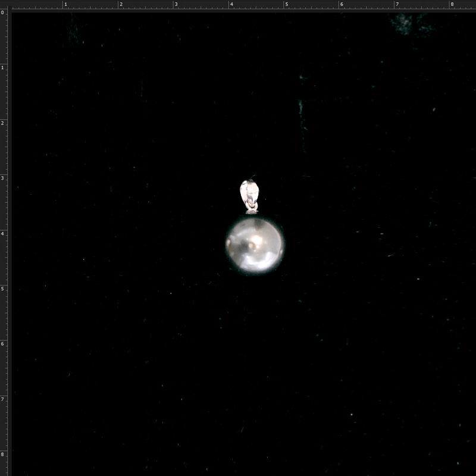Click the 2 mark on vertical ruler
Viewport: 476px width, 476px height.
pos(2,123)
